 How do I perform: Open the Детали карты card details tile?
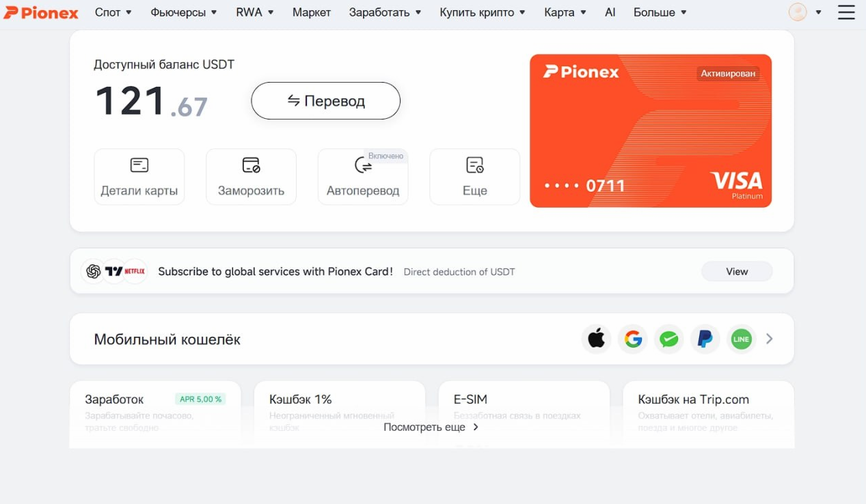[x=139, y=177]
